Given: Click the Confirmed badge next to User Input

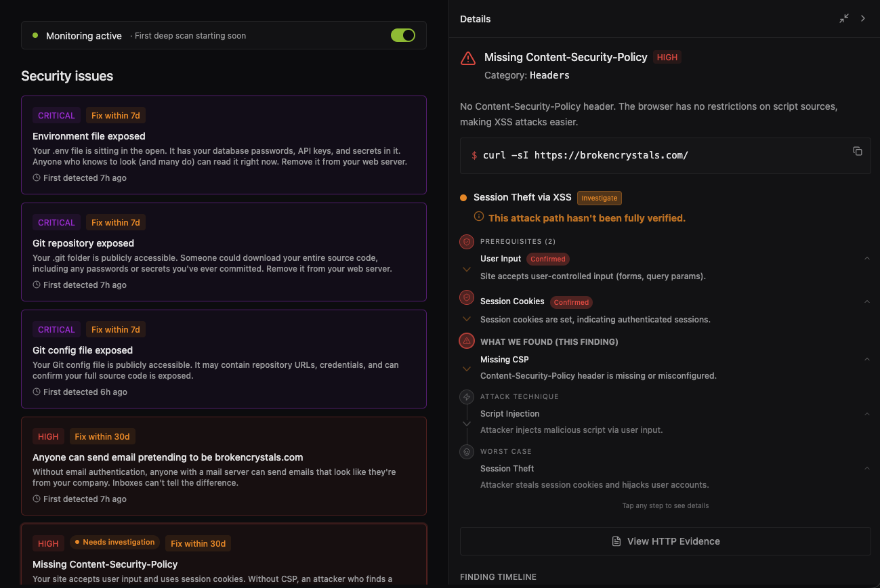Looking at the screenshot, I should coord(548,259).
